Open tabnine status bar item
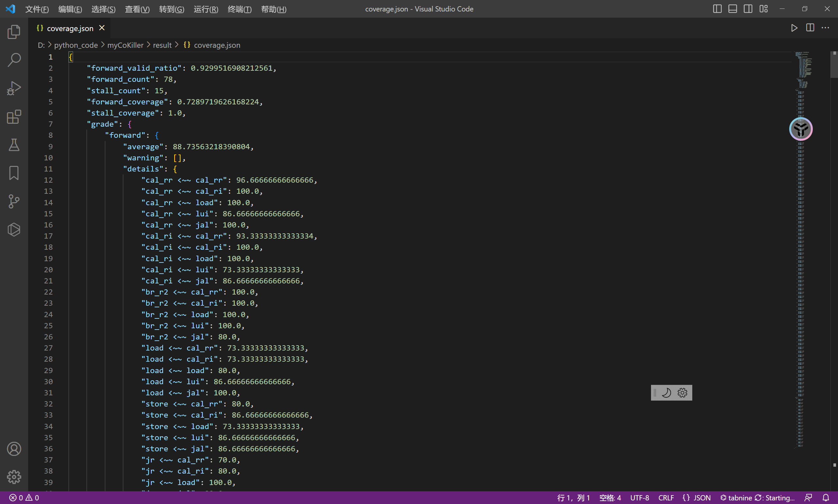This screenshot has height=504, width=838. (x=757, y=498)
